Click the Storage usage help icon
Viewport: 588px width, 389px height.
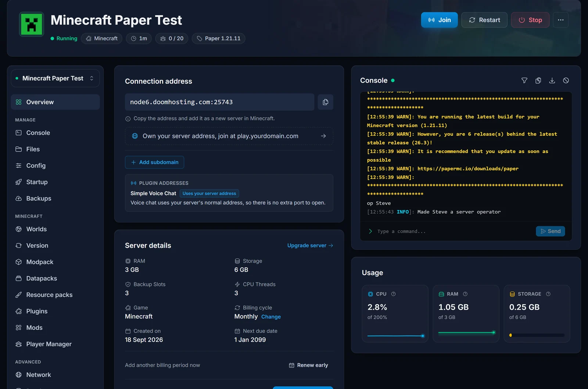click(548, 294)
